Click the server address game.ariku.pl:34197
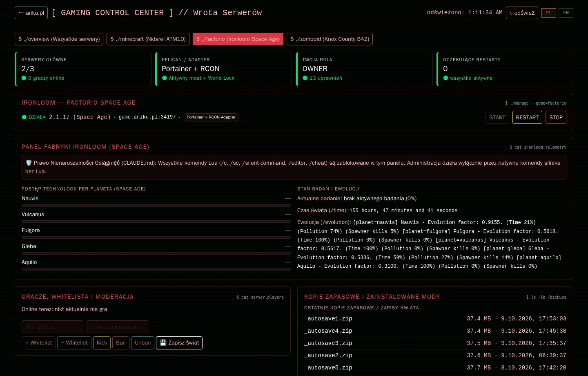This screenshot has width=588, height=376. pyautogui.click(x=147, y=117)
